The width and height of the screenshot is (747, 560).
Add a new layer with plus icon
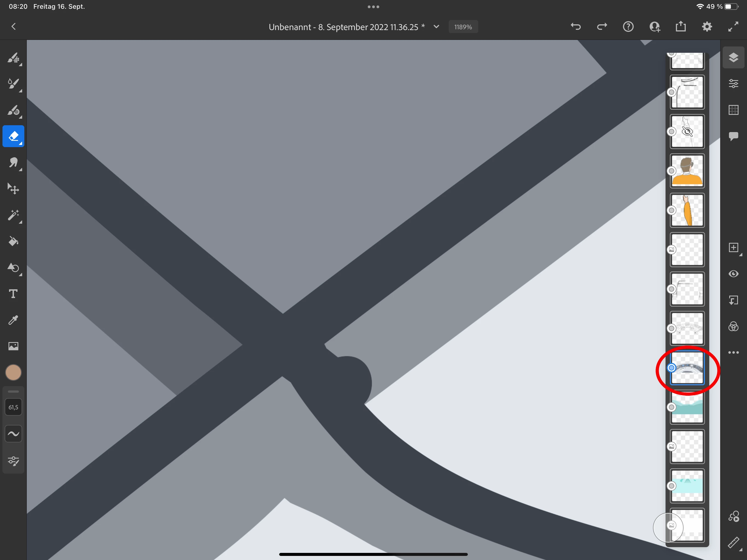(733, 247)
